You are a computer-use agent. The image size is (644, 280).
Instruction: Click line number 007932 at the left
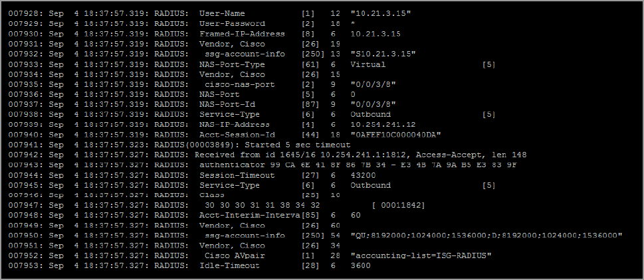tap(23, 54)
